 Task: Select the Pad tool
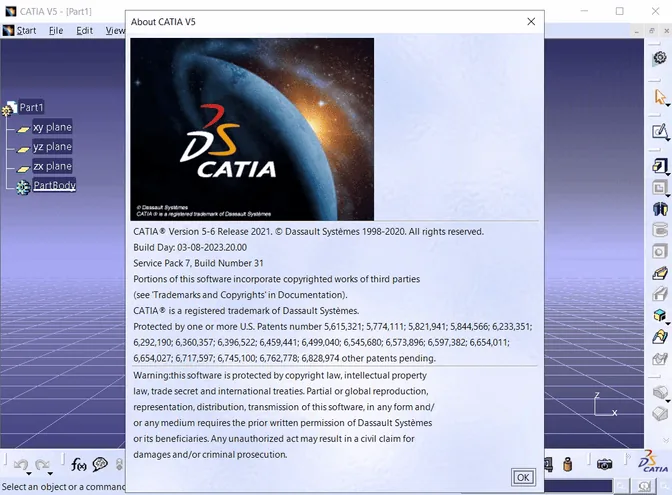tap(659, 165)
